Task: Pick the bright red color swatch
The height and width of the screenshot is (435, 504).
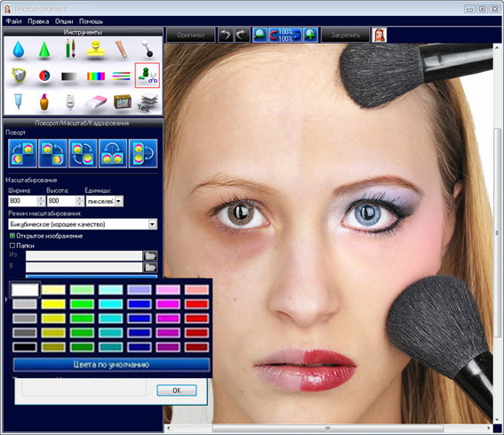Action: click(x=196, y=303)
